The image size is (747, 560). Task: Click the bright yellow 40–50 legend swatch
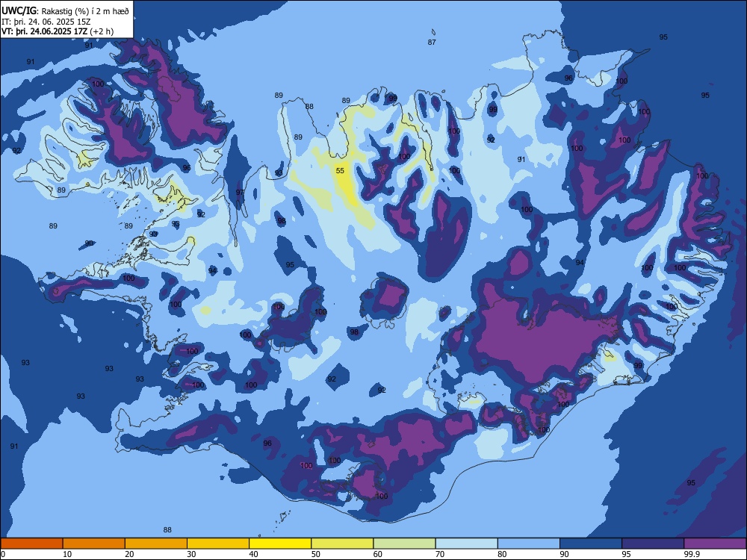click(x=280, y=544)
